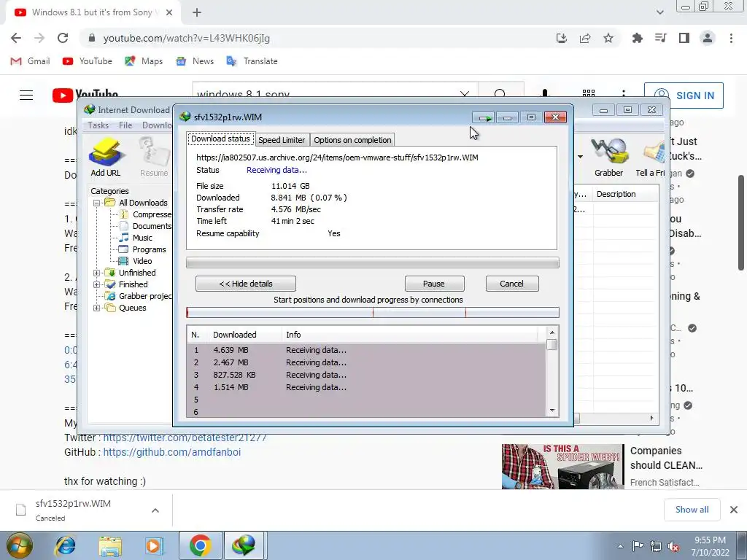Open Chrome media control icon
The image size is (747, 560).
coord(660,38)
